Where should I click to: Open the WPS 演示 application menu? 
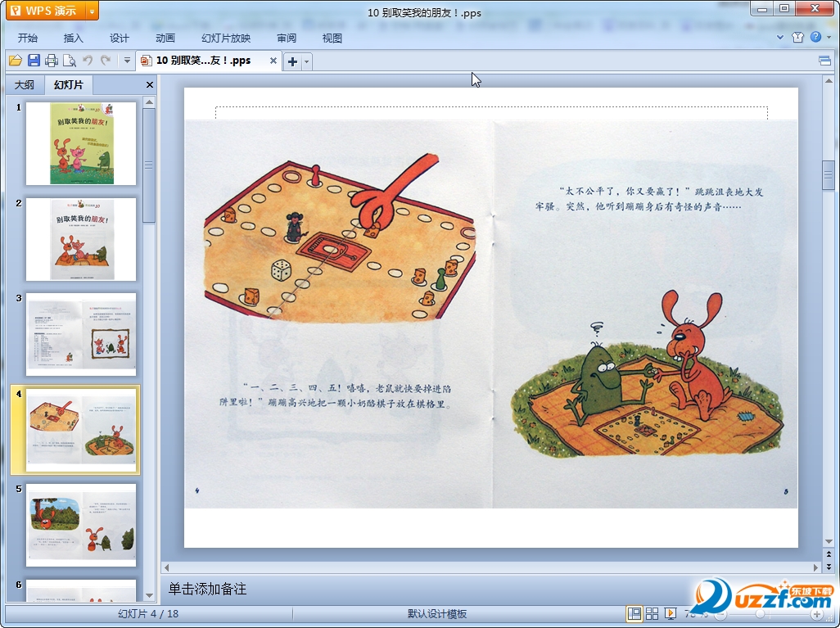point(46,11)
